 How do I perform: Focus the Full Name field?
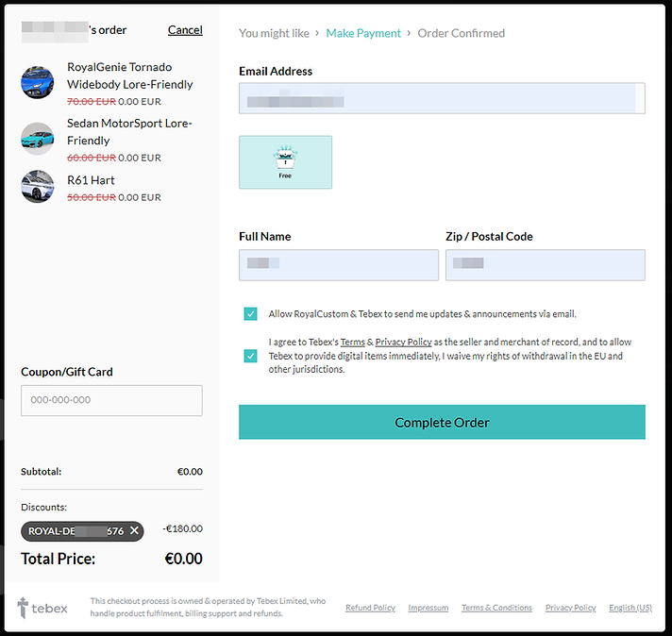(x=339, y=265)
